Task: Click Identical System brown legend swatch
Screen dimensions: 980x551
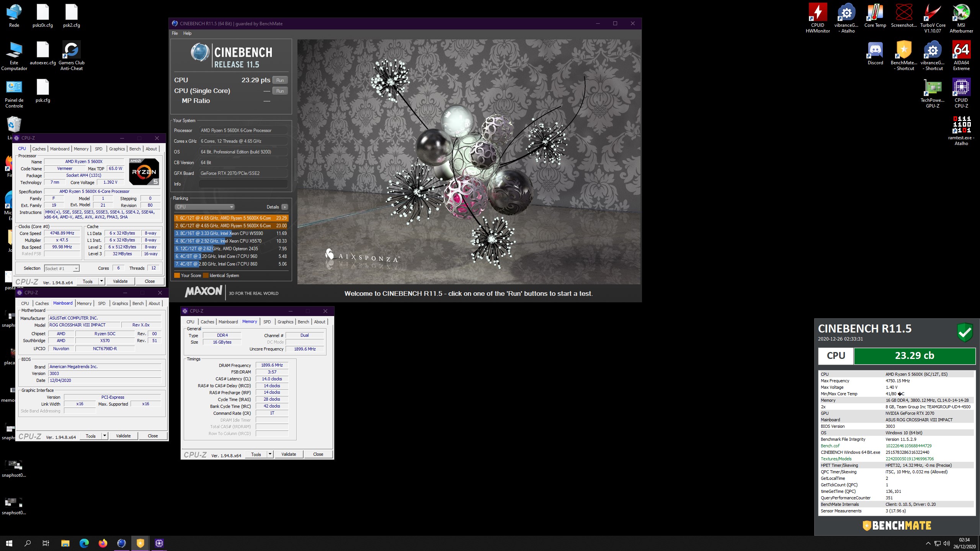Action: (x=206, y=275)
